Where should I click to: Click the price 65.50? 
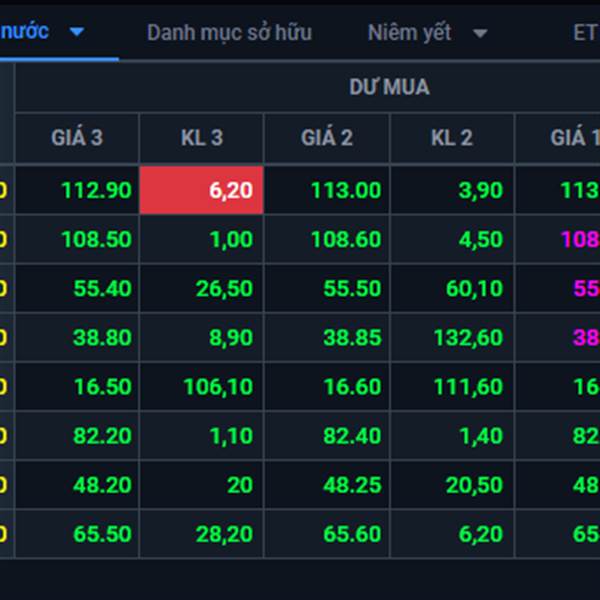click(103, 533)
